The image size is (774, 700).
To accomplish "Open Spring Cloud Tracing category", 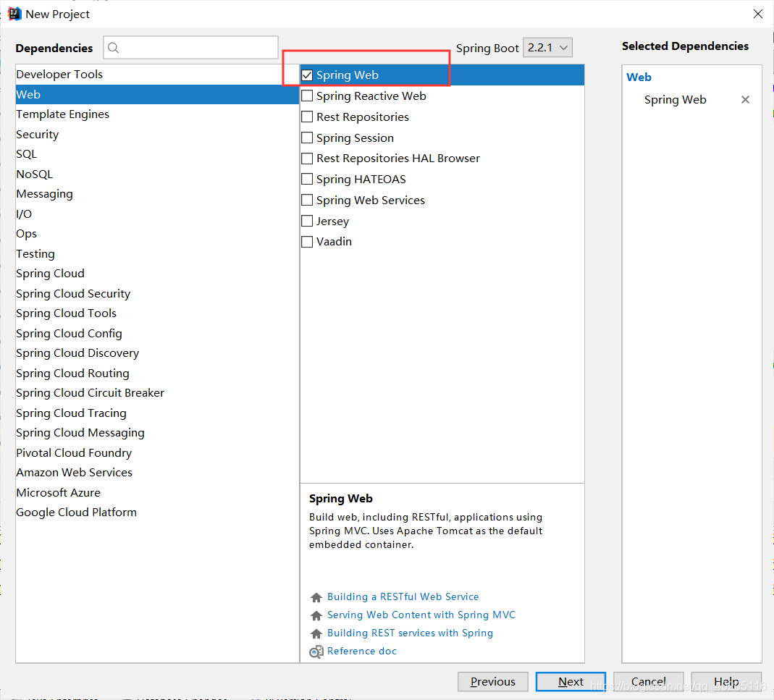I will (157, 413).
